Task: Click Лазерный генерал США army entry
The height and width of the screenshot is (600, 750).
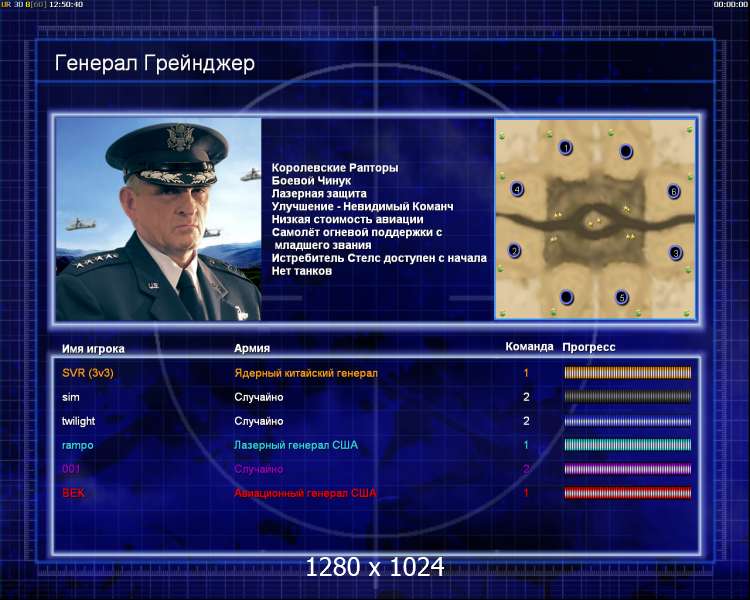Action: coord(296,445)
